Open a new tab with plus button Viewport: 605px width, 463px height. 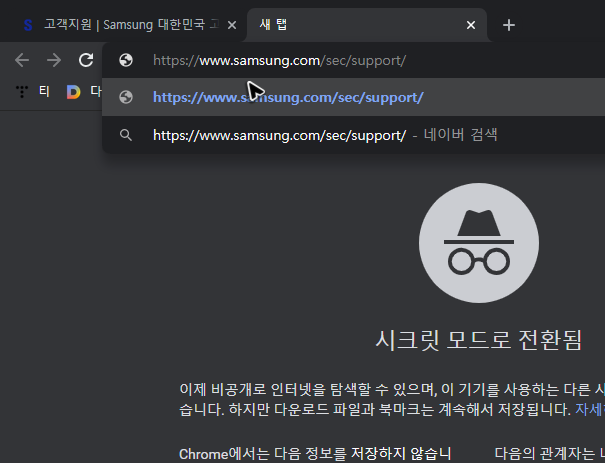click(x=509, y=25)
